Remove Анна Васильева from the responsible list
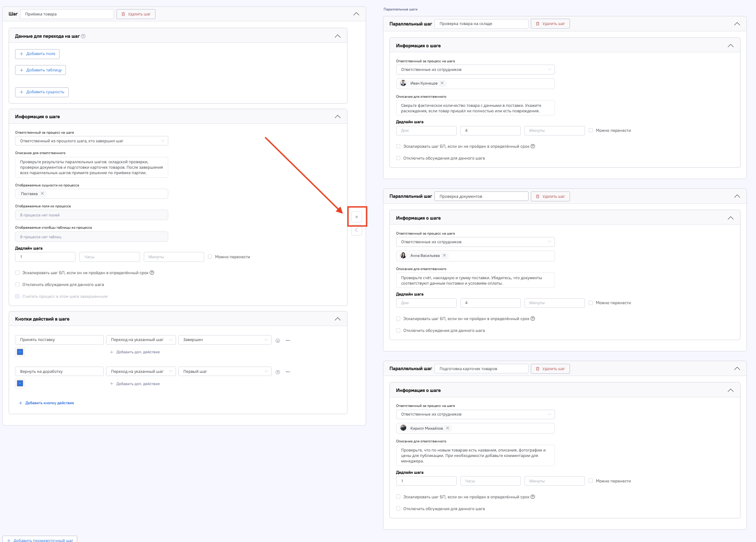 444,256
